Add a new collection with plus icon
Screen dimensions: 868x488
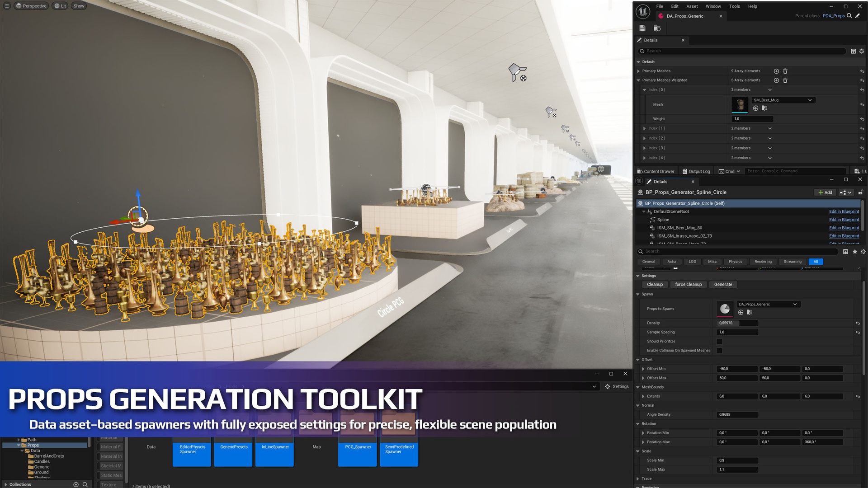coord(76,484)
